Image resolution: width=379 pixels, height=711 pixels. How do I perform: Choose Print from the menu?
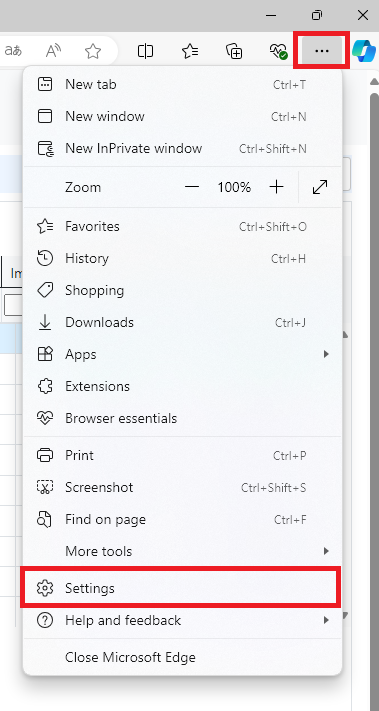(183, 455)
